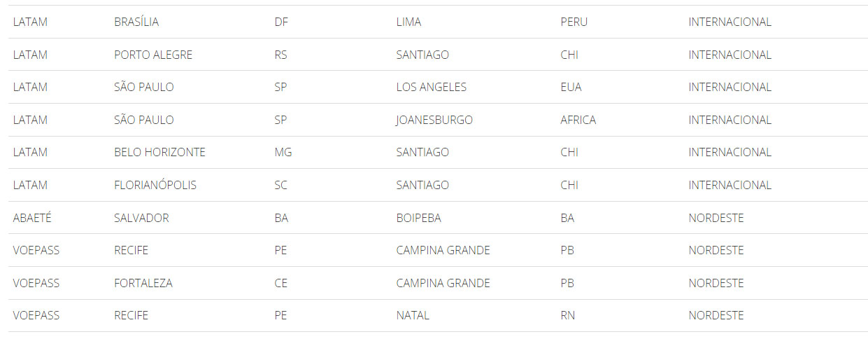Click the BRASÍLIA origin cell
Image resolution: width=868 pixels, height=339 pixels.
136,22
